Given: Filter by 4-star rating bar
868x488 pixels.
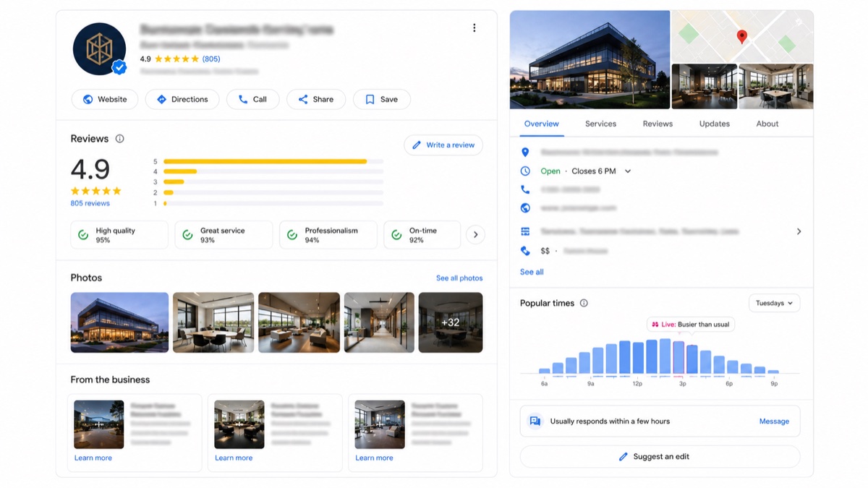Looking at the screenshot, I should point(273,171).
